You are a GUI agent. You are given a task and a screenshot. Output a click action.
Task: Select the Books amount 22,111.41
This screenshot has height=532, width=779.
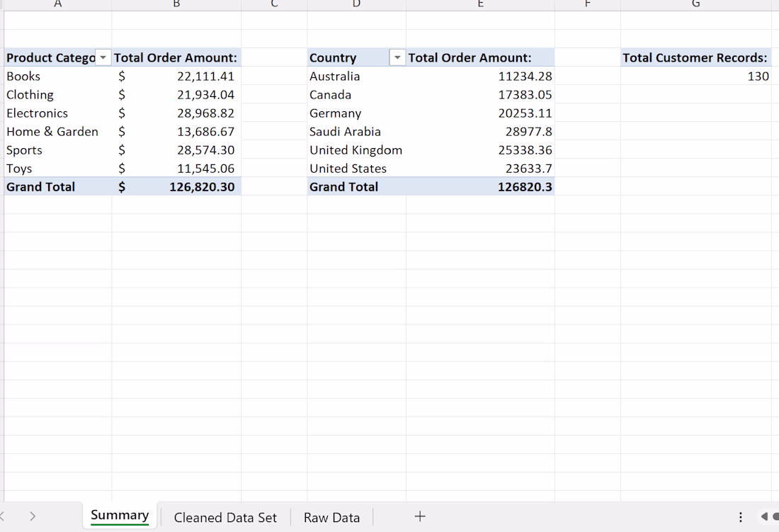[176, 76]
